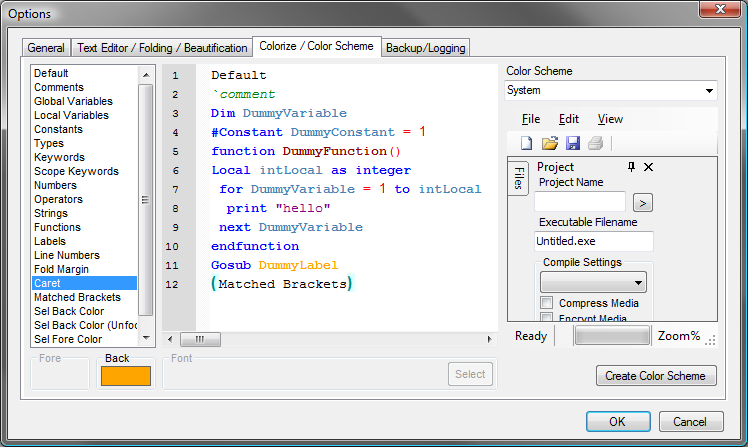Open the Backup/Logging tab
The height and width of the screenshot is (447, 748).
tap(426, 48)
